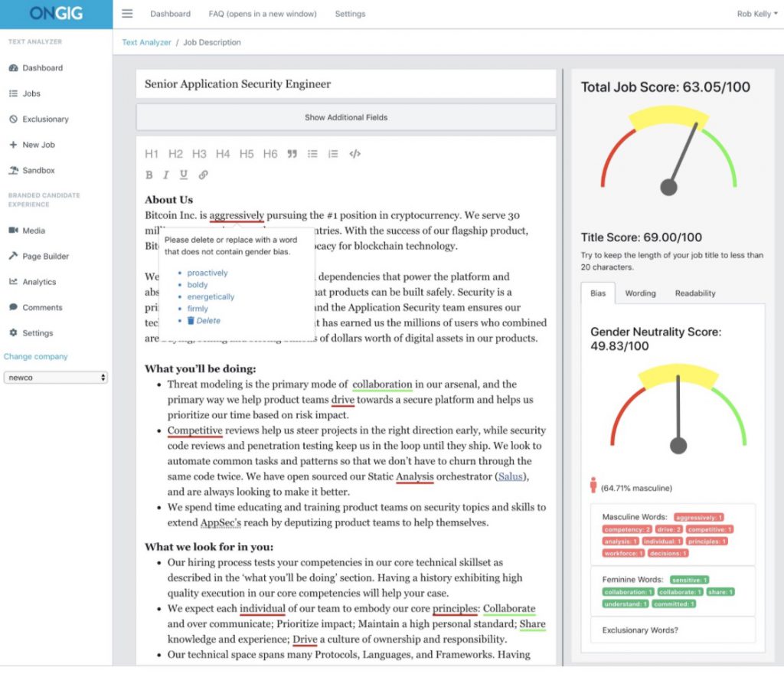
Task: Open the Sandbox sidebar item
Action: click(32, 170)
